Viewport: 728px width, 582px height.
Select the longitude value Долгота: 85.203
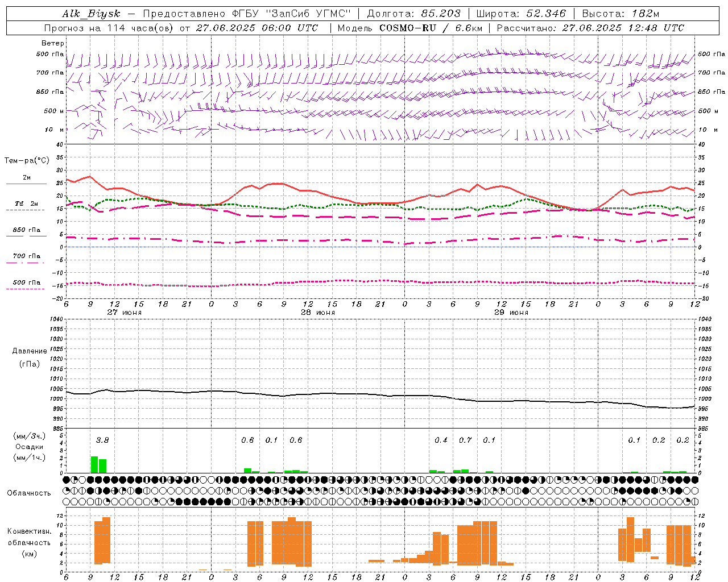413,14
